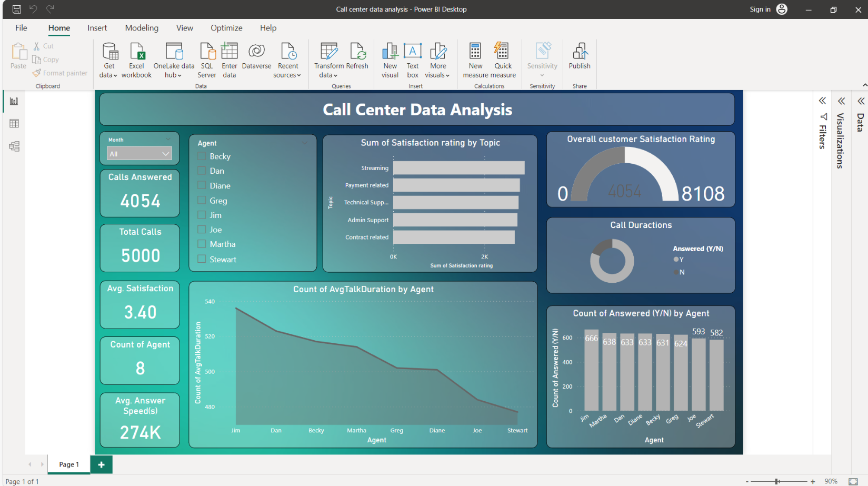Enable the Stewart agent filter

(201, 259)
